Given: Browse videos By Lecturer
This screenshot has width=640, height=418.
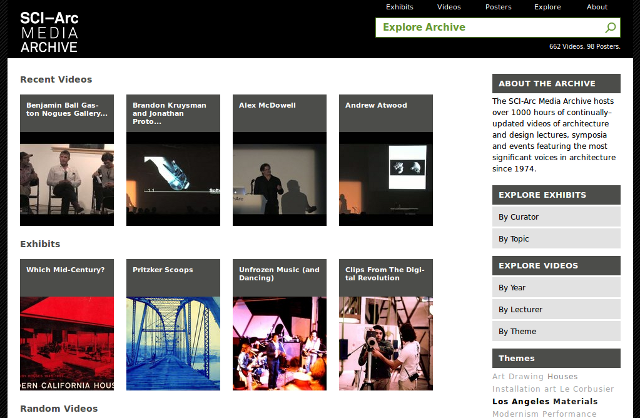Looking at the screenshot, I should pos(556,310).
